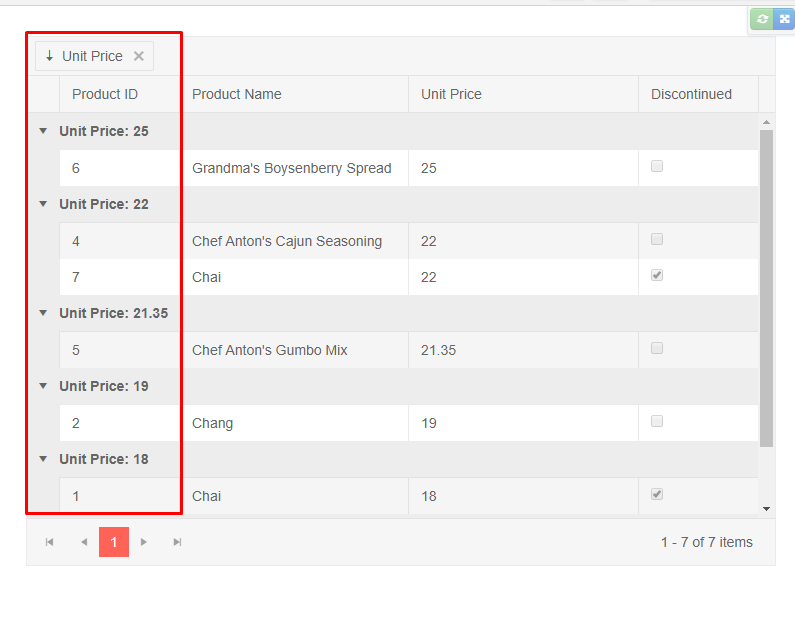This screenshot has height=634, width=795.
Task: Click the blue fullscreen expand icon
Action: [x=784, y=19]
